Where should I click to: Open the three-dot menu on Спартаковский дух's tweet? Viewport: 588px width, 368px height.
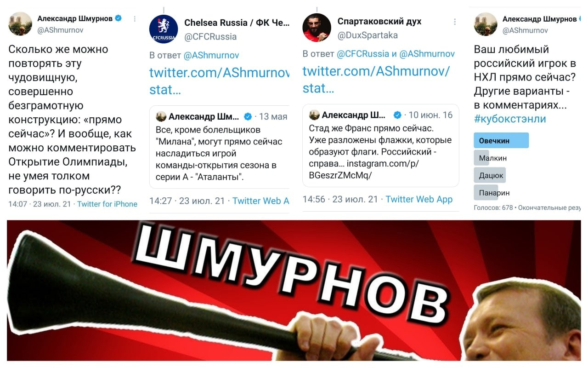455,22
